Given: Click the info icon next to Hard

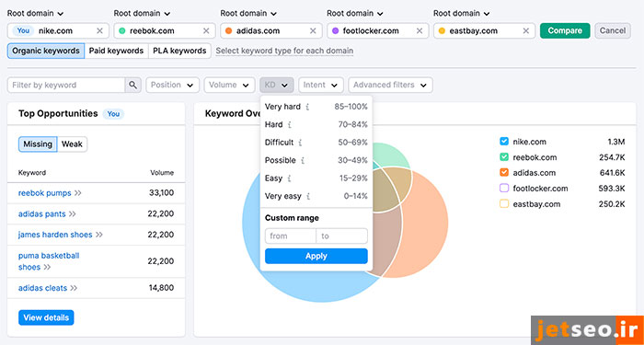Looking at the screenshot, I should tap(290, 124).
